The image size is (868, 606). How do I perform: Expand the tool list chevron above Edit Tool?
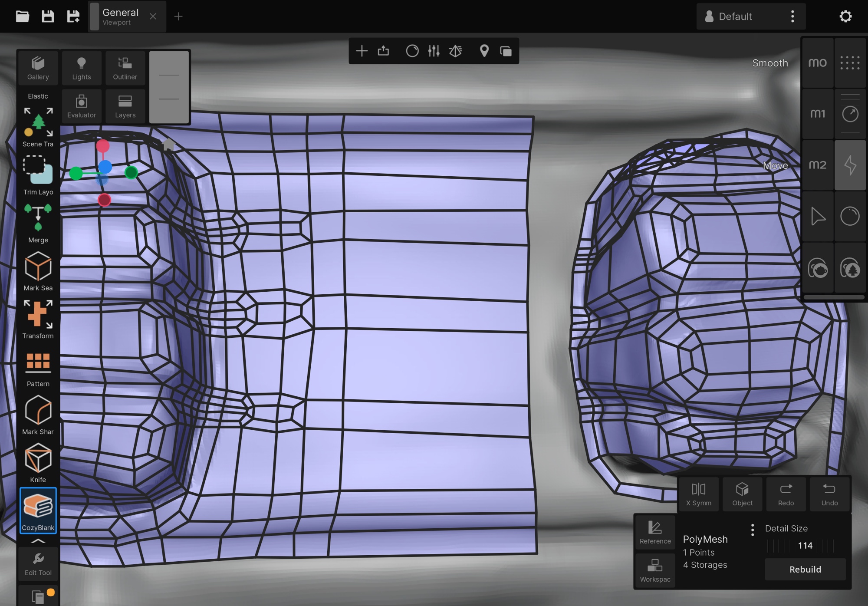point(38,541)
